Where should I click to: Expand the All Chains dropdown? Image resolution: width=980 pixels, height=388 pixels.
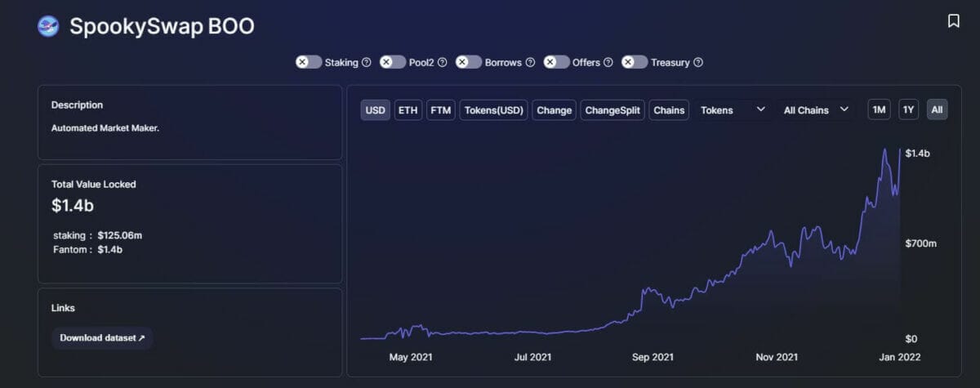[816, 110]
